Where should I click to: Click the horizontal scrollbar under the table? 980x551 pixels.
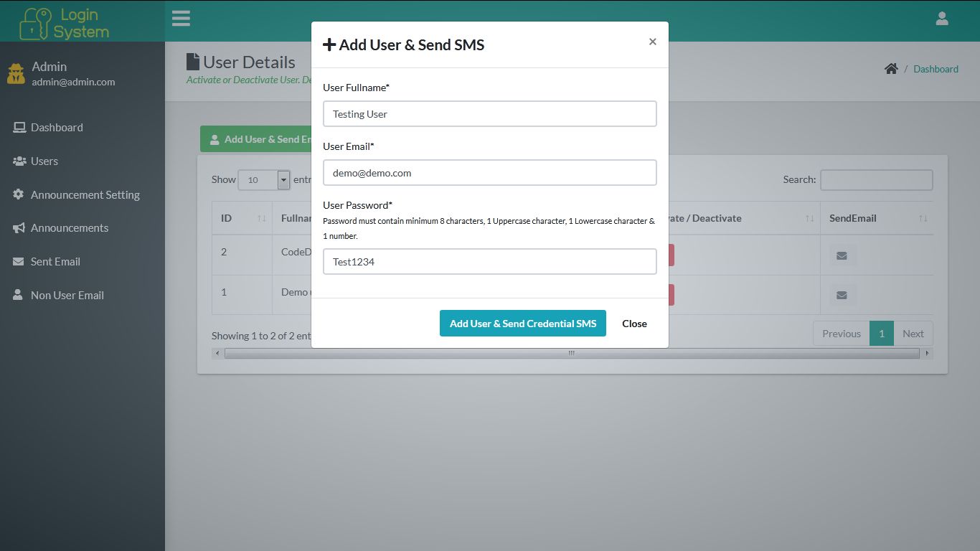[571, 354]
